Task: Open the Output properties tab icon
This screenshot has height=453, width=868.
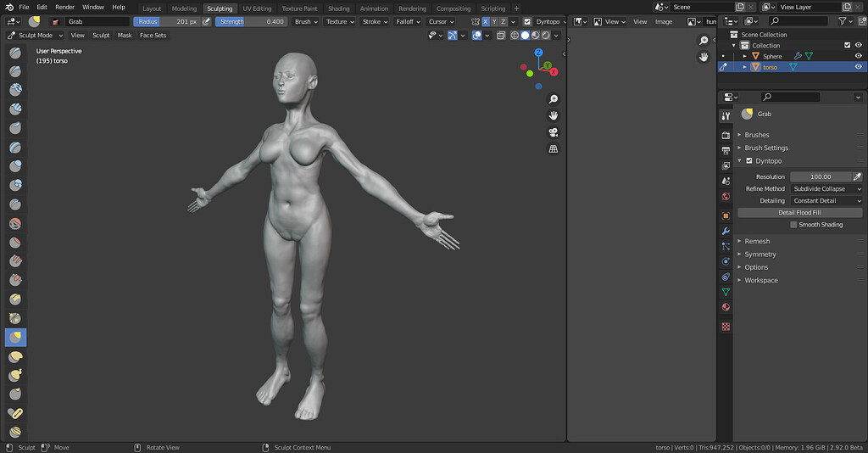Action: pyautogui.click(x=726, y=150)
